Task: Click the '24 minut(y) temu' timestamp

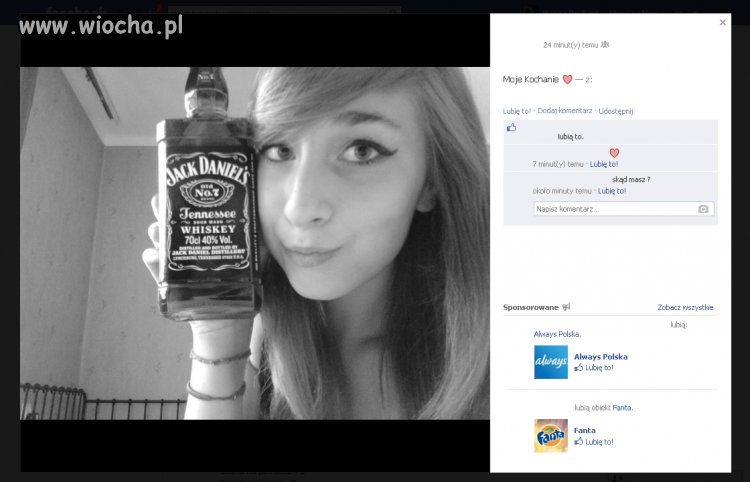Action: pos(571,45)
